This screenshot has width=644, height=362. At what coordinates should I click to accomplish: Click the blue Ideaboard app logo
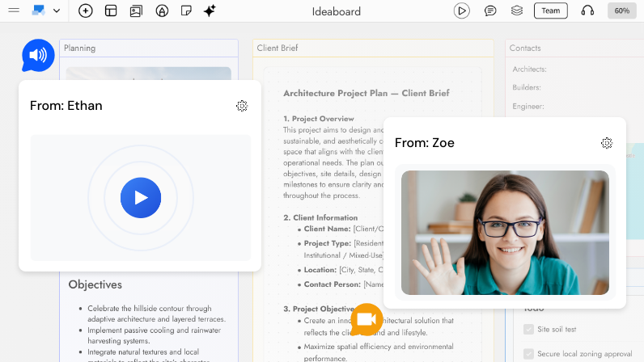coord(38,11)
